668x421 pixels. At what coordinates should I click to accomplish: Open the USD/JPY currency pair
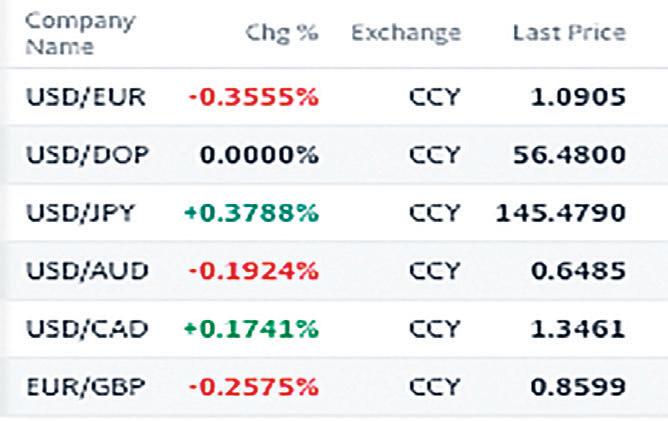80,213
